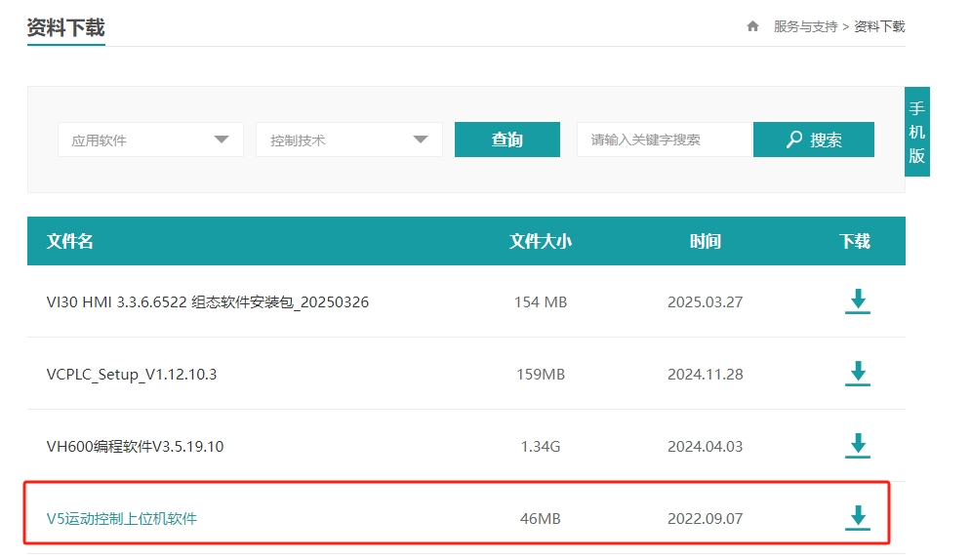
Task: Click the 文件名 column header
Action: coord(70,241)
